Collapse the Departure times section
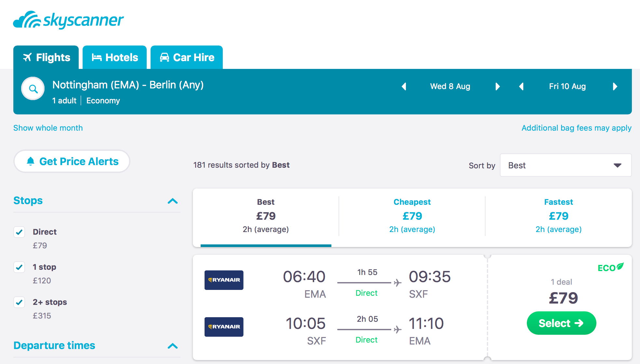 [173, 346]
